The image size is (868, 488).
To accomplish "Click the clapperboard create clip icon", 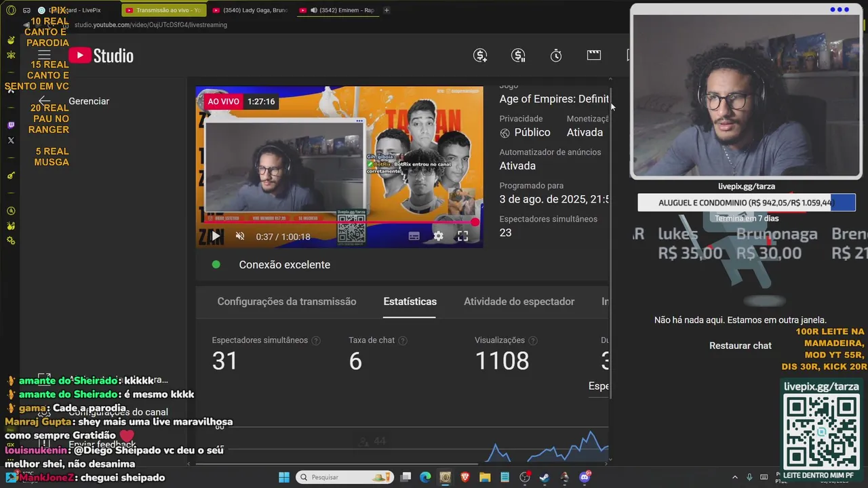I will tap(594, 55).
